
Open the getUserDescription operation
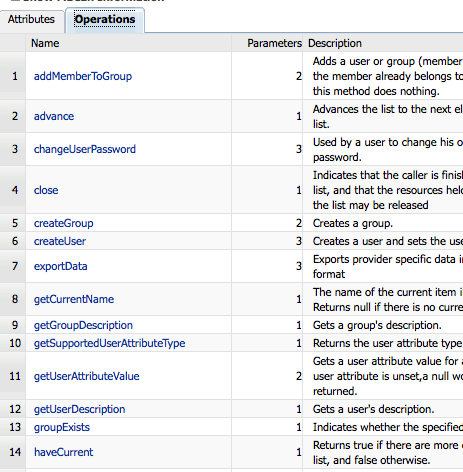[80, 409]
